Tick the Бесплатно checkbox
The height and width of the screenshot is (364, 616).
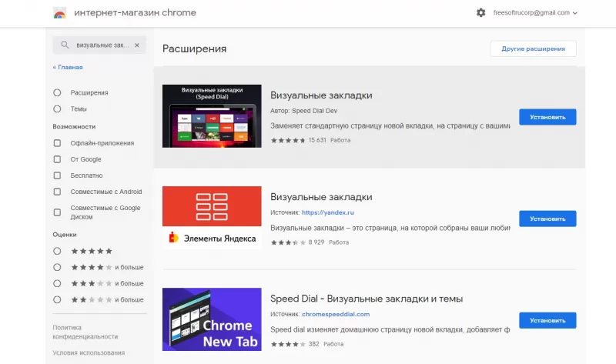coord(57,175)
